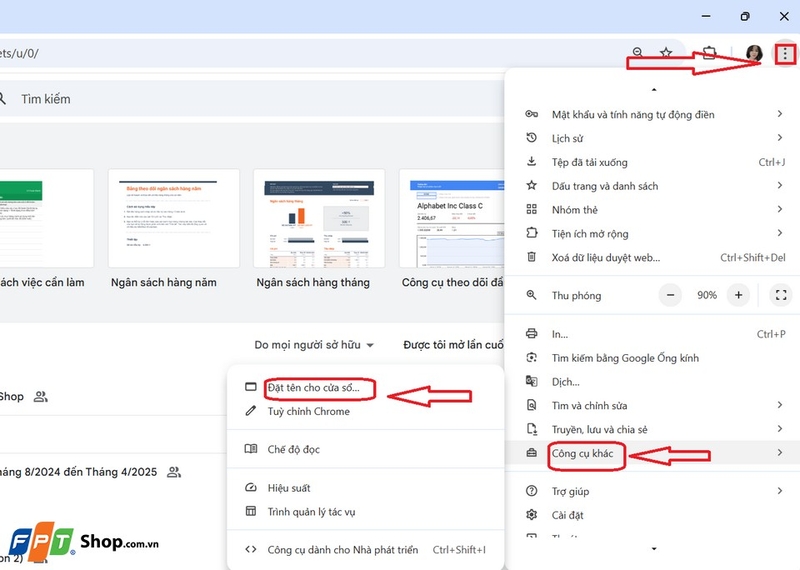800x570 pixels.
Task: Toggle full screen mode in zoom row
Action: point(781,295)
